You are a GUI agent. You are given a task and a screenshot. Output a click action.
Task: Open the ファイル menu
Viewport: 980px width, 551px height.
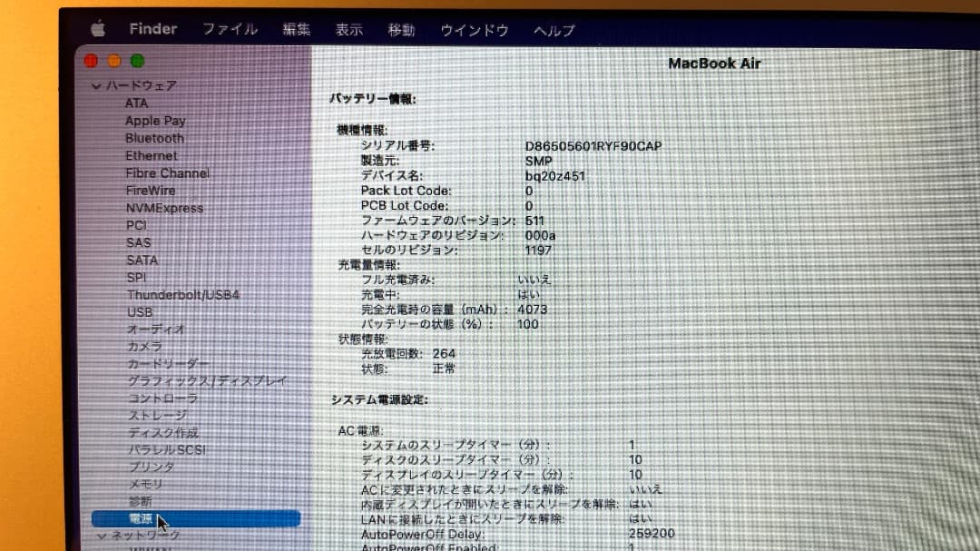[230, 29]
